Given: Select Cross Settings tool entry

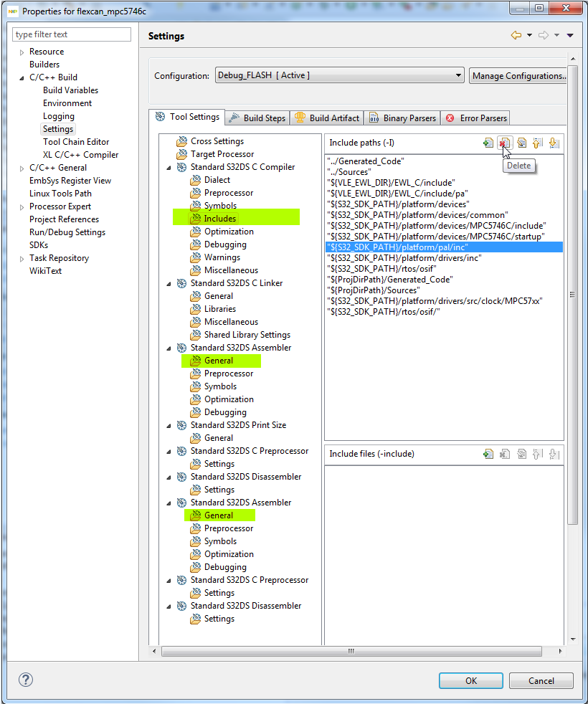Looking at the screenshot, I should [217, 141].
